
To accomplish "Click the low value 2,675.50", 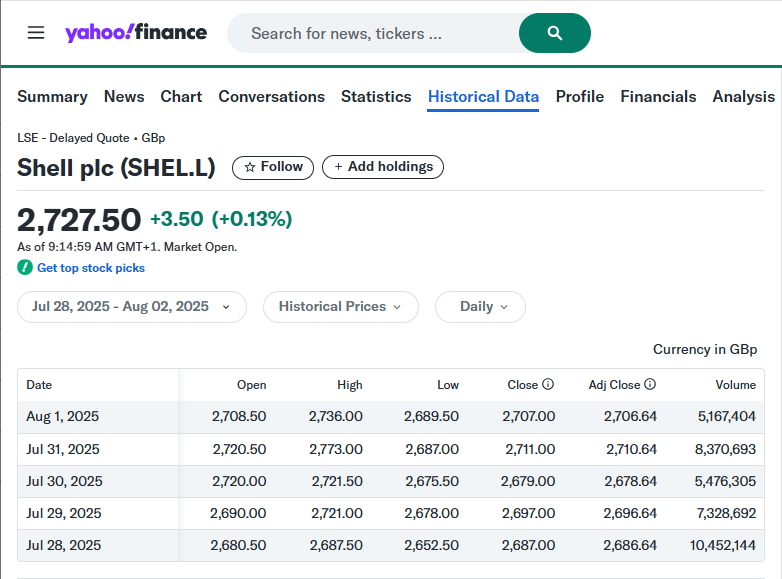I will pos(432,481).
